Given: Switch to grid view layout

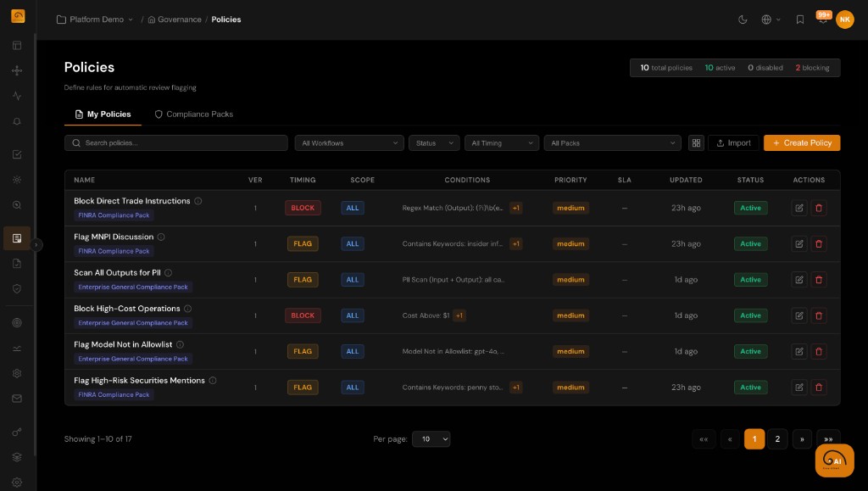Looking at the screenshot, I should [x=696, y=143].
